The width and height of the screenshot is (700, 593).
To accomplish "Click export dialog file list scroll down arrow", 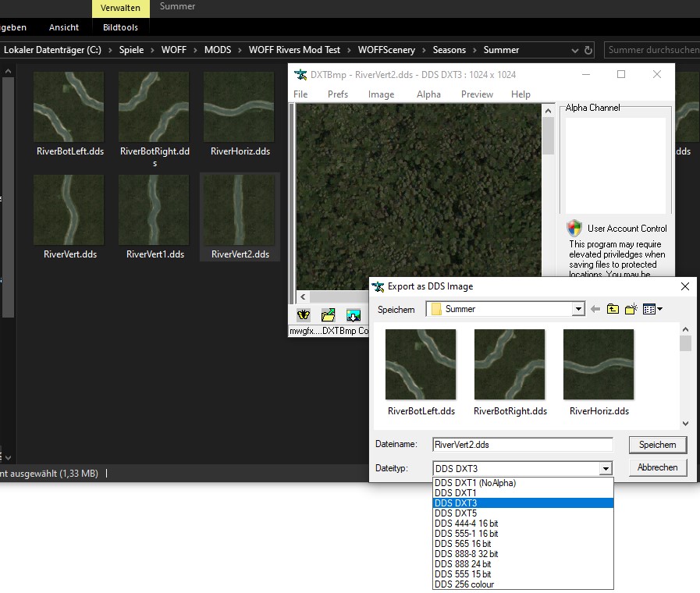I will click(x=685, y=424).
